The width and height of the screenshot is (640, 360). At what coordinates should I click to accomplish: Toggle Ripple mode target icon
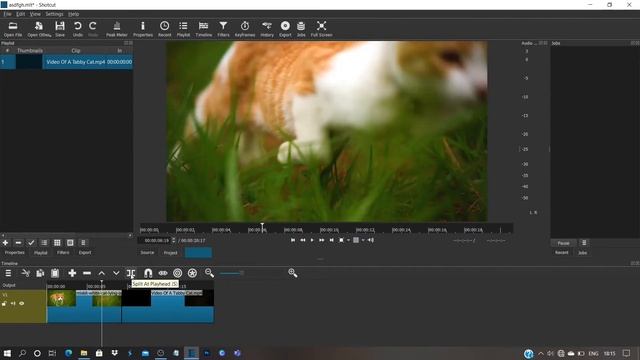click(178, 273)
